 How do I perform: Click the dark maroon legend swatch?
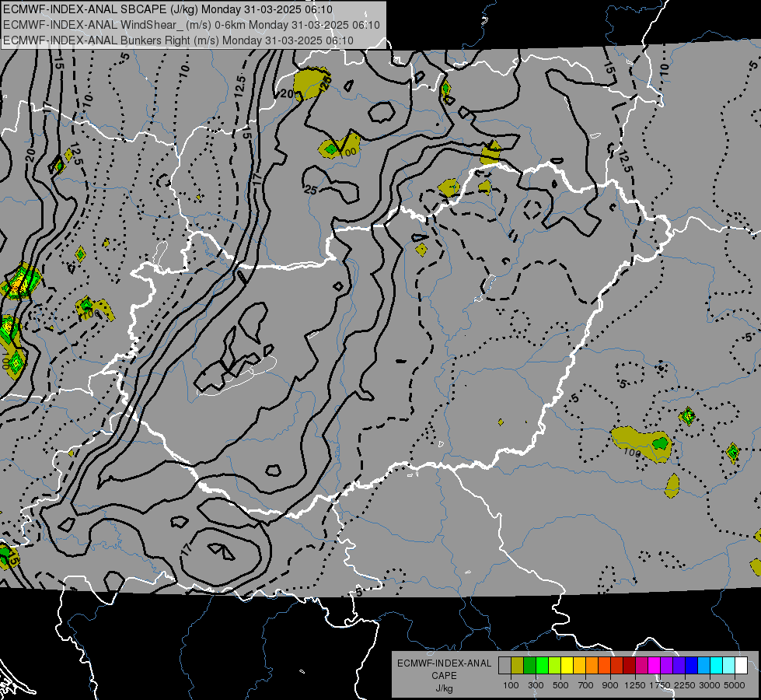point(629,665)
